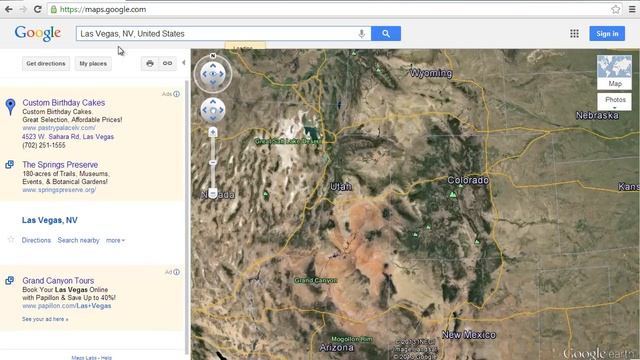The width and height of the screenshot is (640, 360).
Task: Open the Ads info icon above Custom Birthday Cakes
Action: pos(176,94)
